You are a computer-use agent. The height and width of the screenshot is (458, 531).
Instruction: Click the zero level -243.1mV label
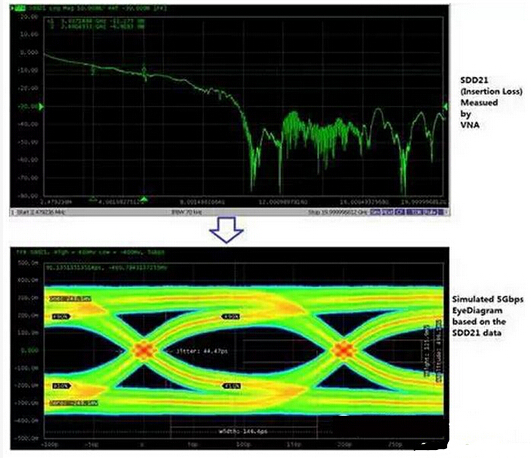coord(74,403)
